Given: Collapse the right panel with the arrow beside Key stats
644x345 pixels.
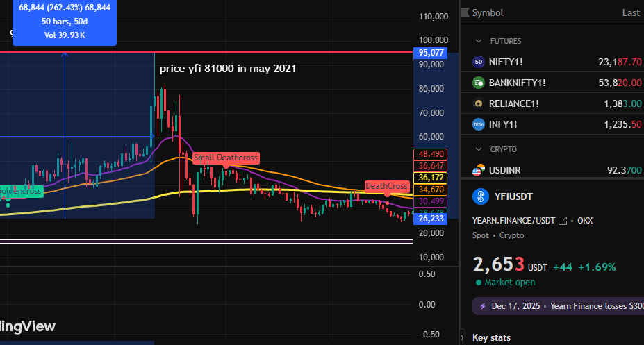Looking at the screenshot, I should point(462,337).
